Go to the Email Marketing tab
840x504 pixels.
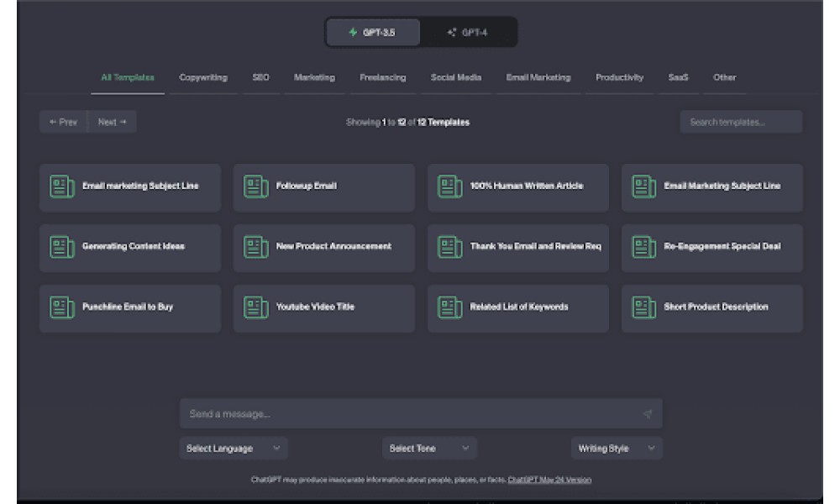(538, 77)
